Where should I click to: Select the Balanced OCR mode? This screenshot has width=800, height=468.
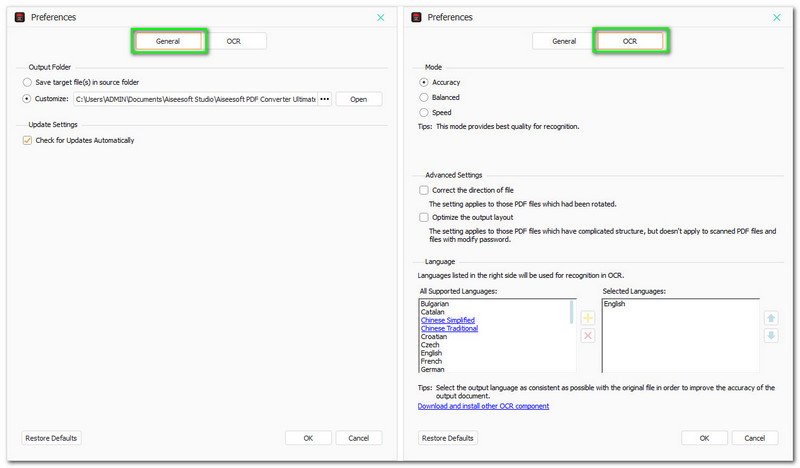(423, 97)
